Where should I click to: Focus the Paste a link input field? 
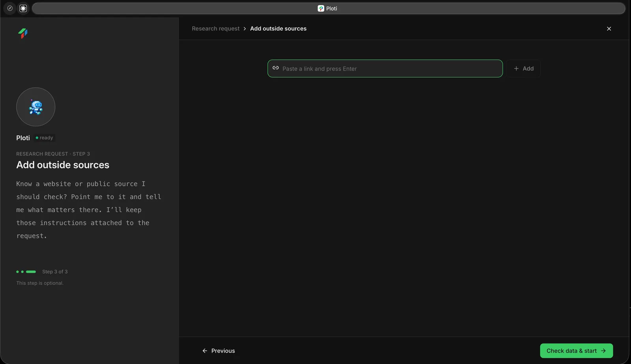coord(385,69)
